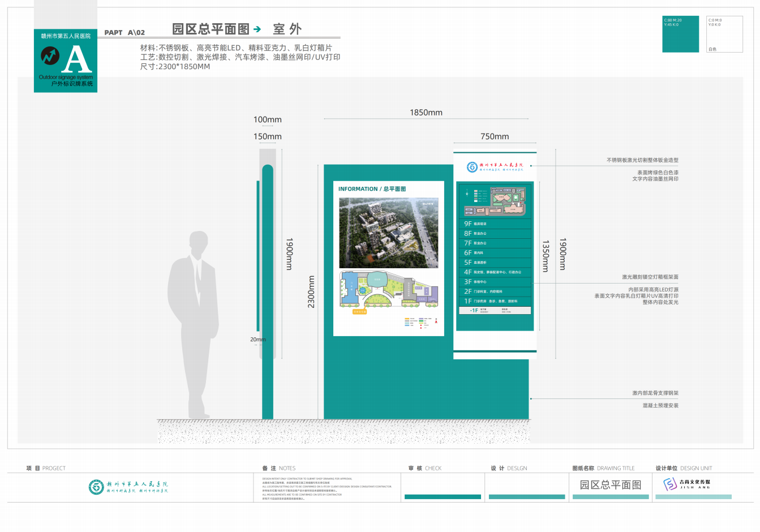This screenshot has width=760, height=532.
Task: Click the campus site plan below the aerial photo
Action: click(x=389, y=292)
